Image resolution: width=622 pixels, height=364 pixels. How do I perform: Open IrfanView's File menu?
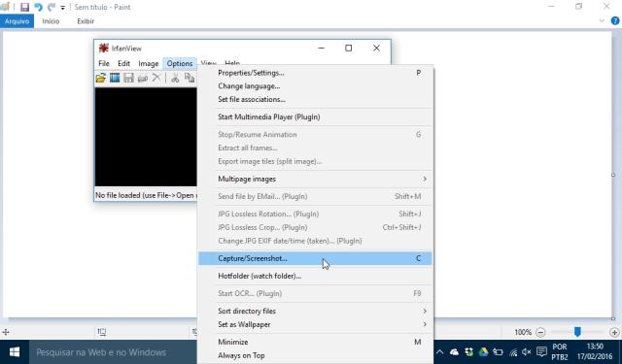pyautogui.click(x=104, y=63)
